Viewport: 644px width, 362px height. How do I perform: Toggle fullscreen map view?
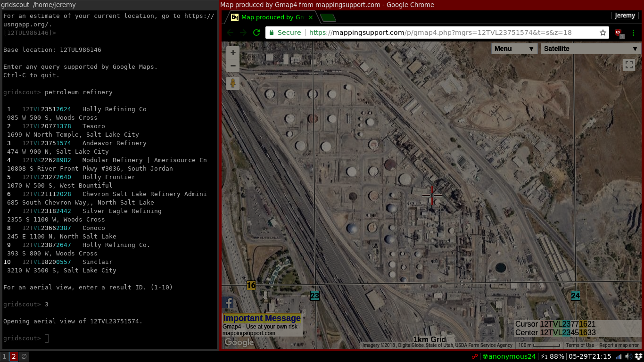tap(629, 65)
